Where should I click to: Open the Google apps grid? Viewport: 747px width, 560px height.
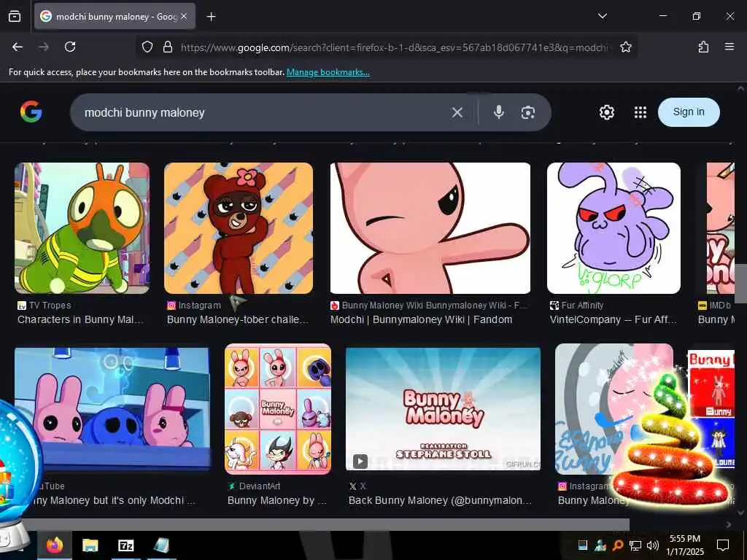640,112
